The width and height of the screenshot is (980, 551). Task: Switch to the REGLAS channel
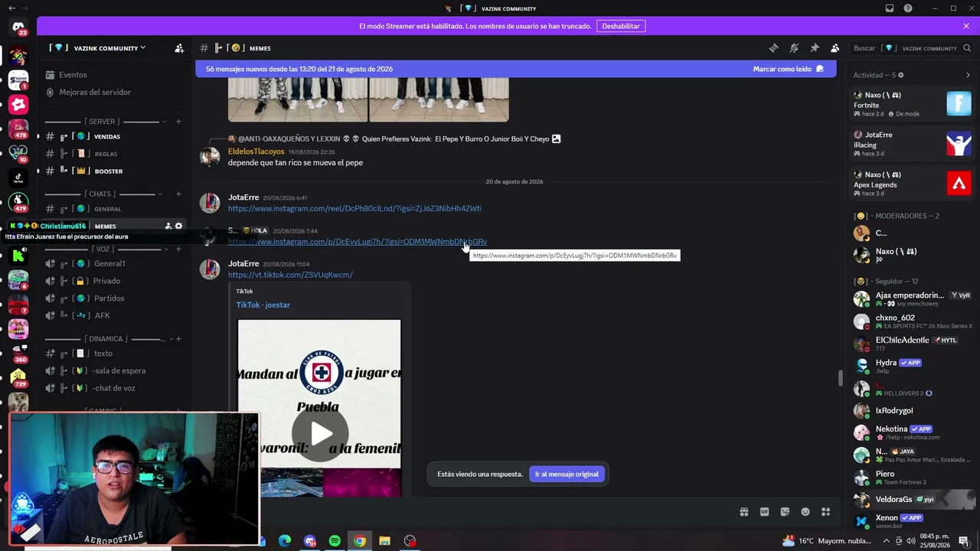pyautogui.click(x=115, y=154)
